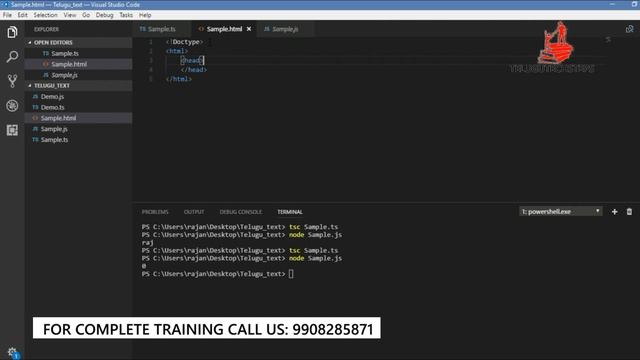Open the Edit menu

22,15
